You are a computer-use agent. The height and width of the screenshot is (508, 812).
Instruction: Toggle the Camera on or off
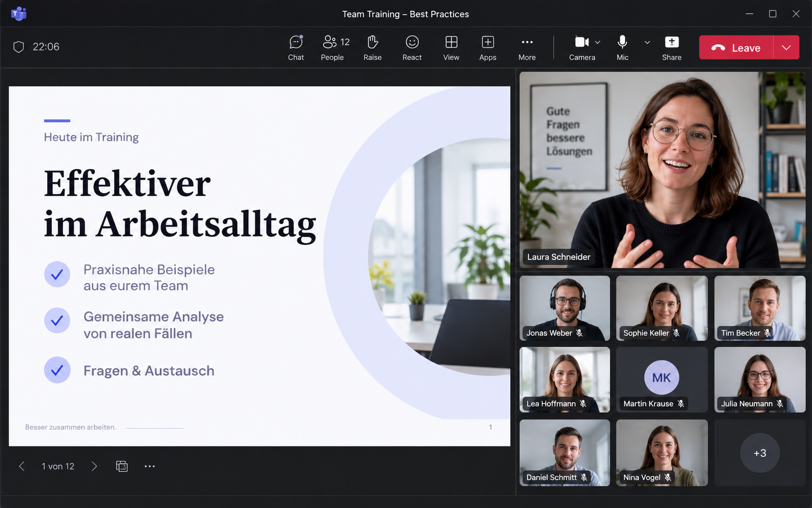pyautogui.click(x=582, y=48)
